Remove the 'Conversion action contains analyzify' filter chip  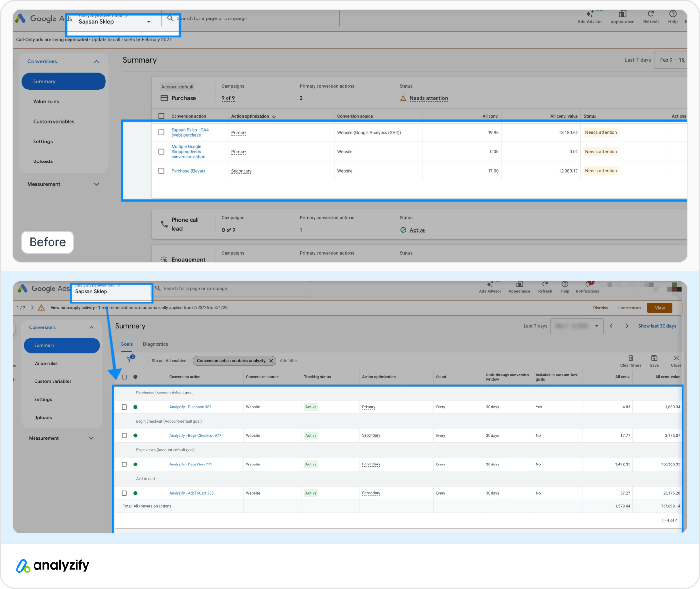271,361
